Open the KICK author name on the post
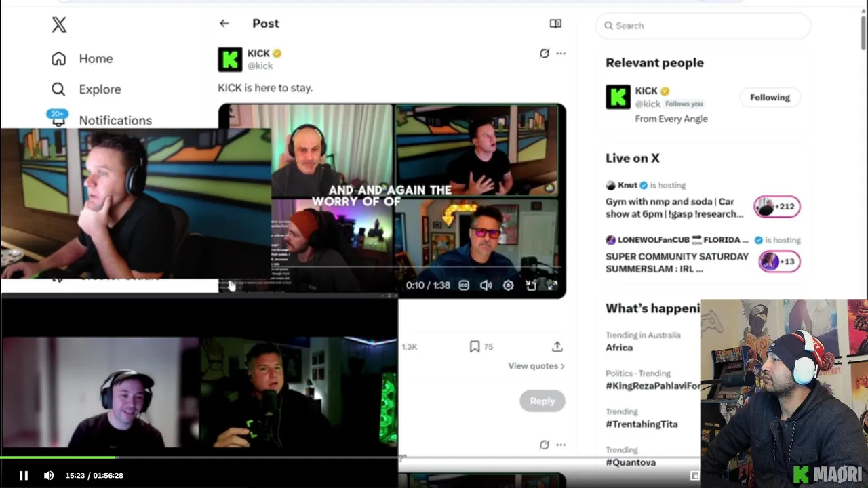868x488 pixels. [x=258, y=53]
